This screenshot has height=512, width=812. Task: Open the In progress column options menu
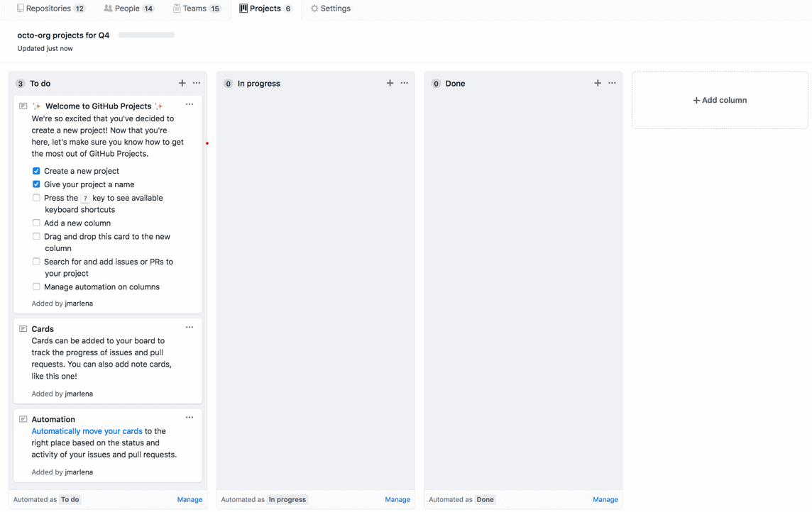pyautogui.click(x=405, y=83)
